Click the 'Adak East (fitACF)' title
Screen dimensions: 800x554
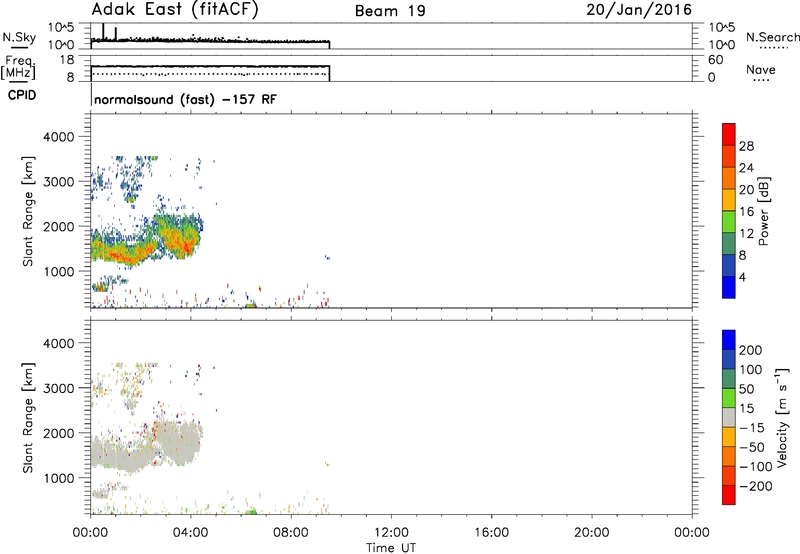point(175,10)
